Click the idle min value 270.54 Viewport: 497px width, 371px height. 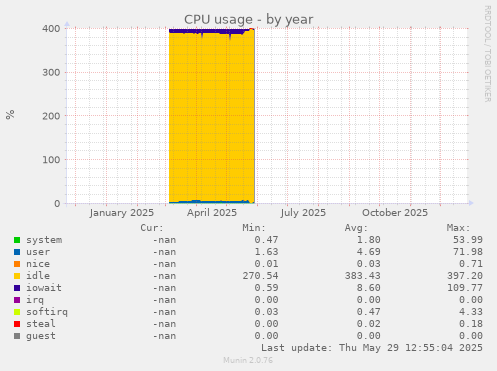pos(260,276)
